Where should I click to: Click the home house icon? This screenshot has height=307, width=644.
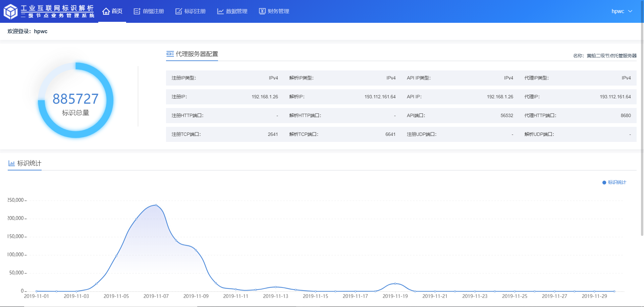[106, 11]
